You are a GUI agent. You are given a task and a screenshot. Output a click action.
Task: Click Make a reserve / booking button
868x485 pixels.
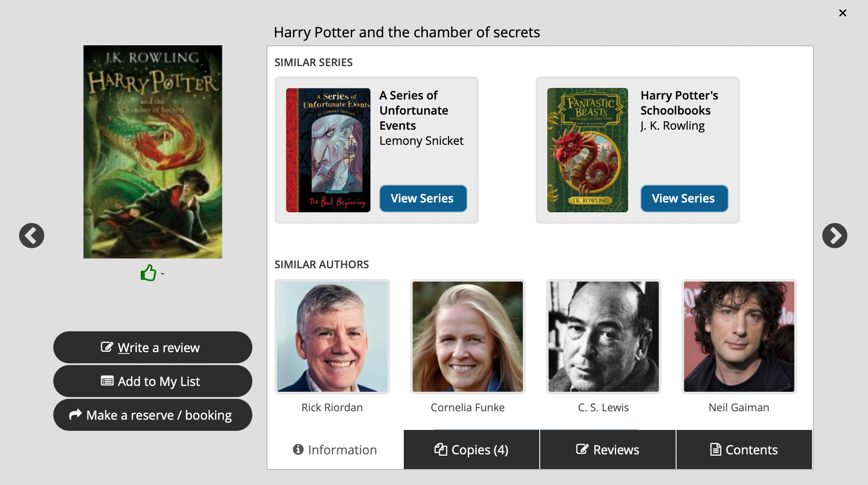coord(152,415)
